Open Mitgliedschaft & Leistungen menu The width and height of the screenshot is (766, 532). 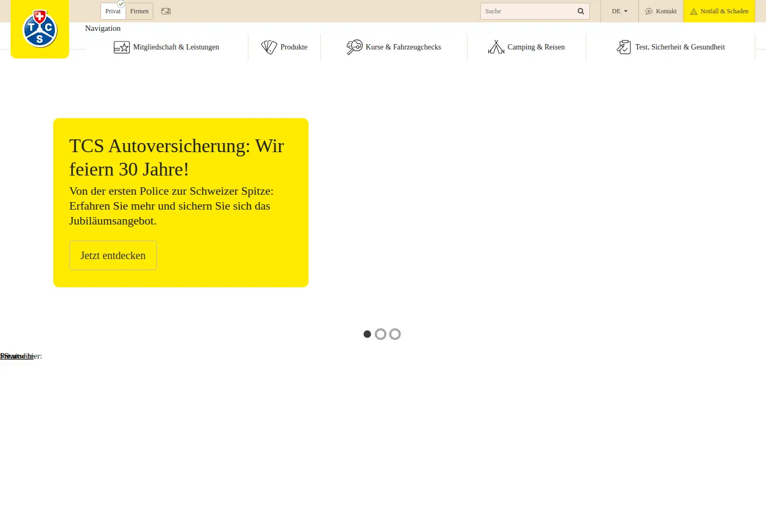pyautogui.click(x=166, y=47)
